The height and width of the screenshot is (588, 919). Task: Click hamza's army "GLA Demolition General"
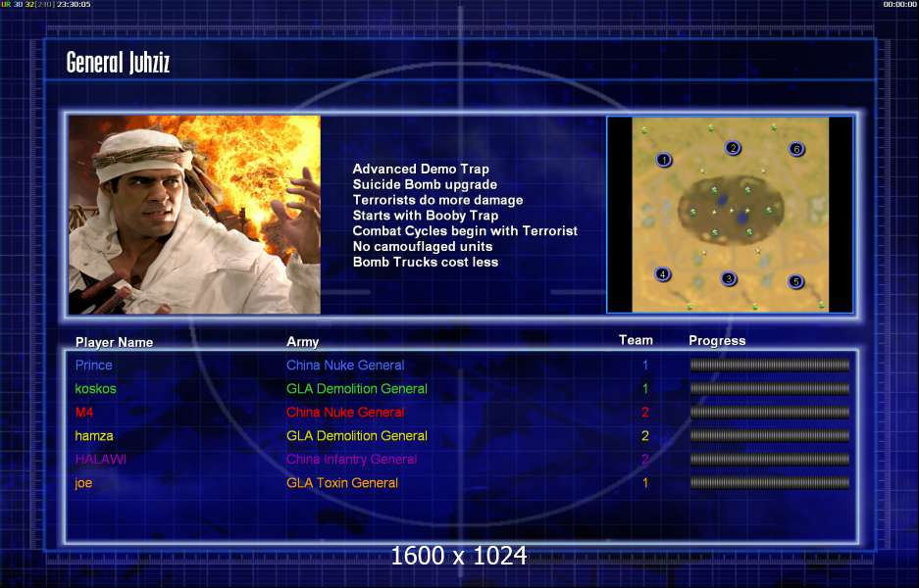coord(357,436)
